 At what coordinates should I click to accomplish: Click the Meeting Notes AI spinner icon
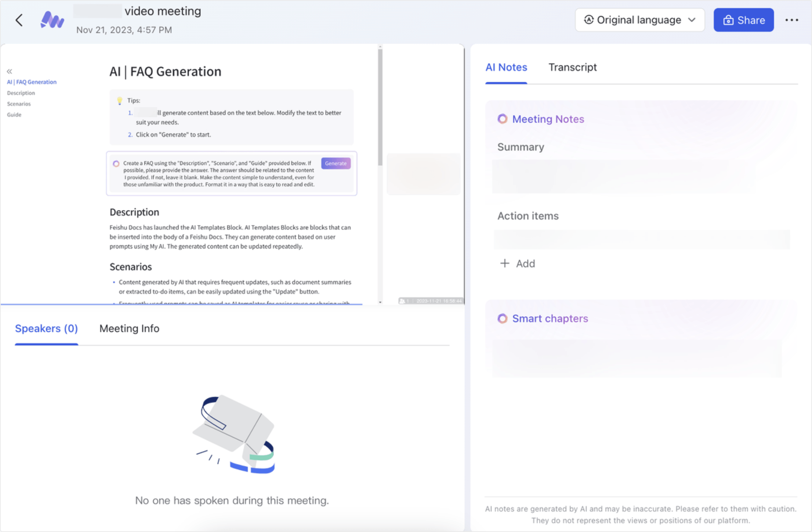click(503, 119)
